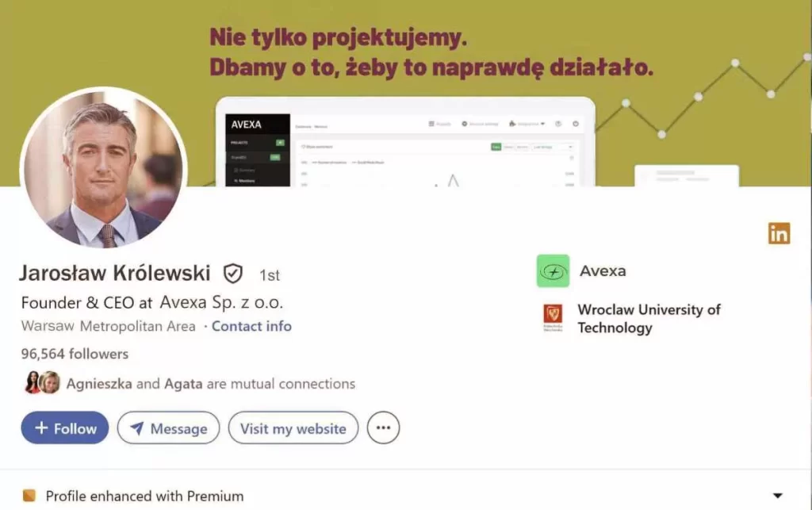Open the Contact info link

251,326
